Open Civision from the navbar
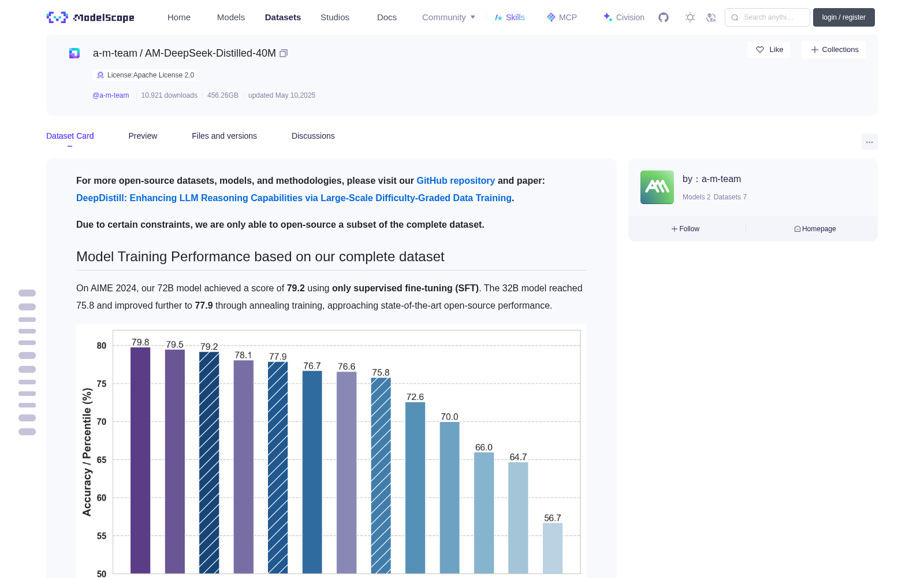Screen dimensions: 924x578 pyautogui.click(x=624, y=17)
